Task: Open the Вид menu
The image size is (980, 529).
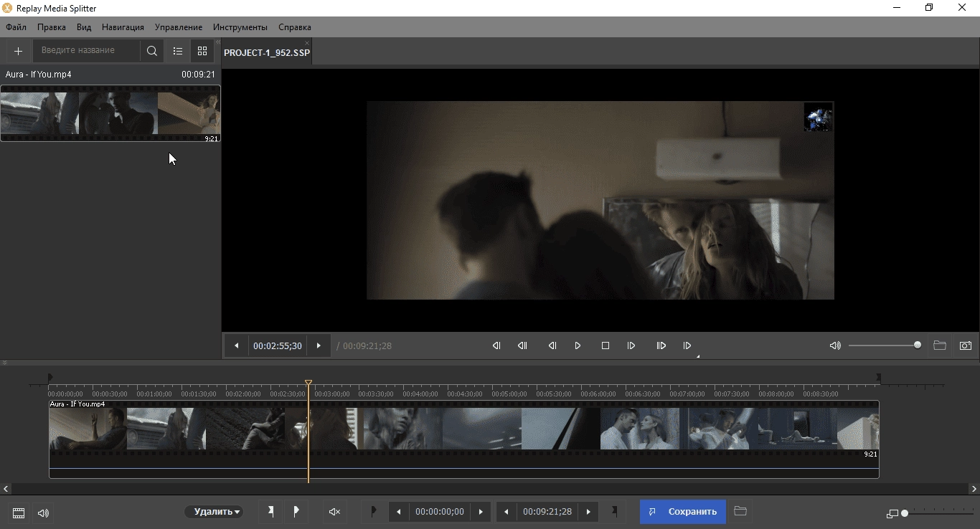Action: click(84, 27)
